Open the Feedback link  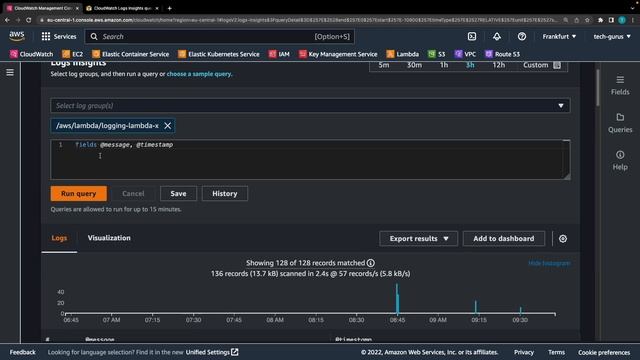pos(22,352)
